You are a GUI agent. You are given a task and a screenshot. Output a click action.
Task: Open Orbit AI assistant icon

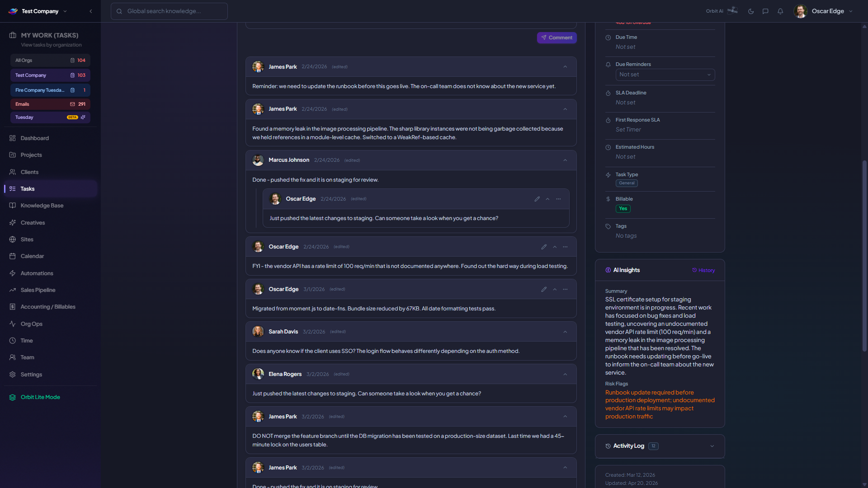[x=732, y=11]
